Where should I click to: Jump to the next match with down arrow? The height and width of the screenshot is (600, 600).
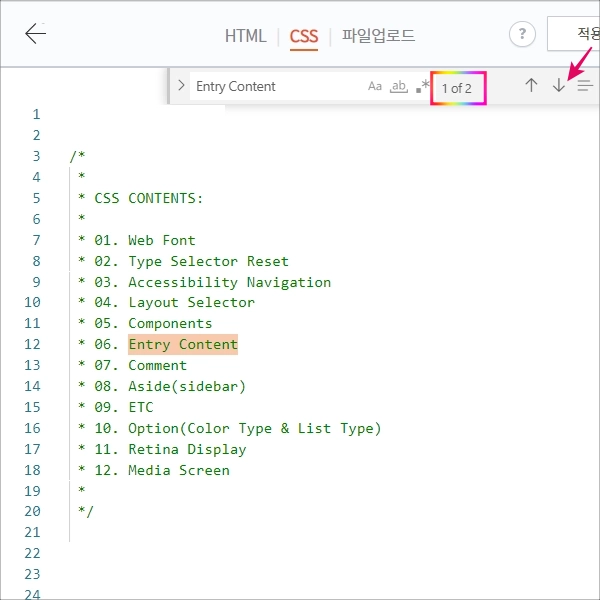click(x=559, y=85)
